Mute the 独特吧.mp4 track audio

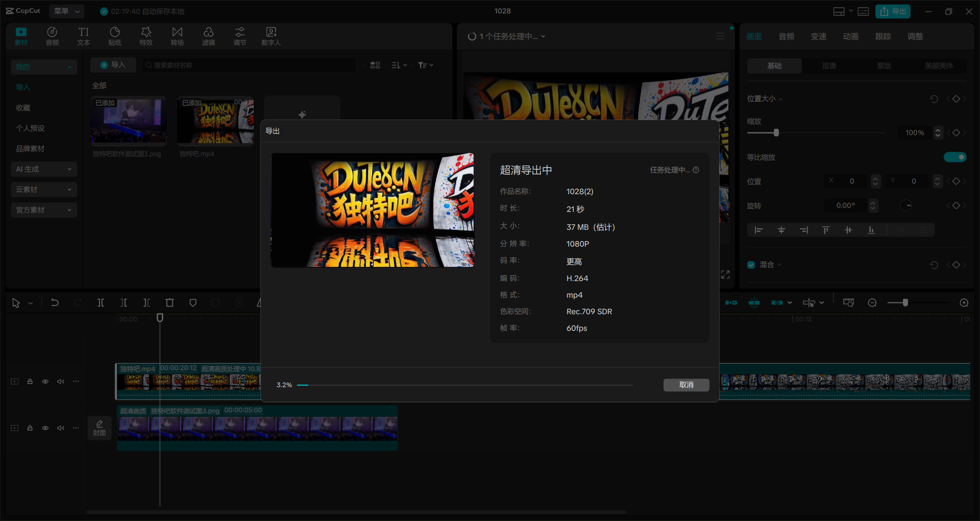click(61, 382)
